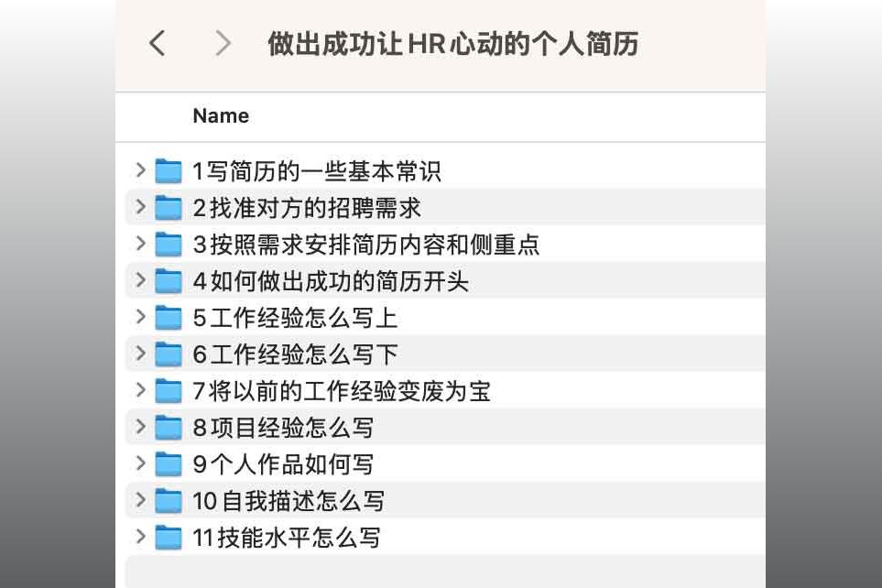Image resolution: width=882 pixels, height=588 pixels.
Task: Select the row 7将以前的工作经验变废为宝
Action: tap(445, 390)
